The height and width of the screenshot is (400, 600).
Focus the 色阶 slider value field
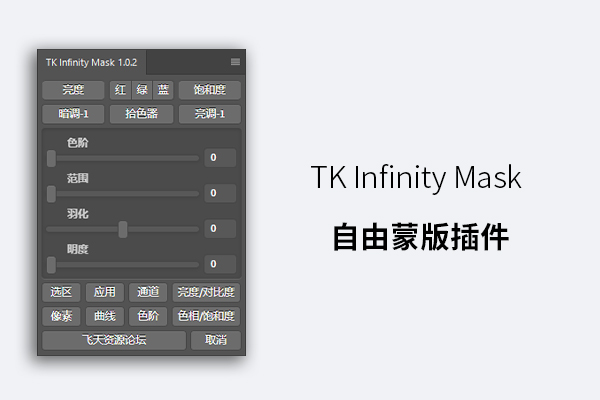[x=220, y=158]
